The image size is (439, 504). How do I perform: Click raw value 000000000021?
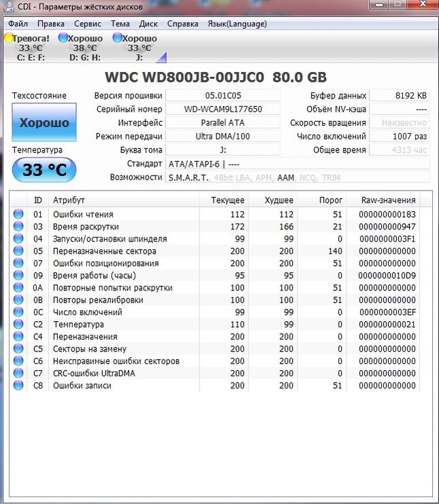point(387,324)
